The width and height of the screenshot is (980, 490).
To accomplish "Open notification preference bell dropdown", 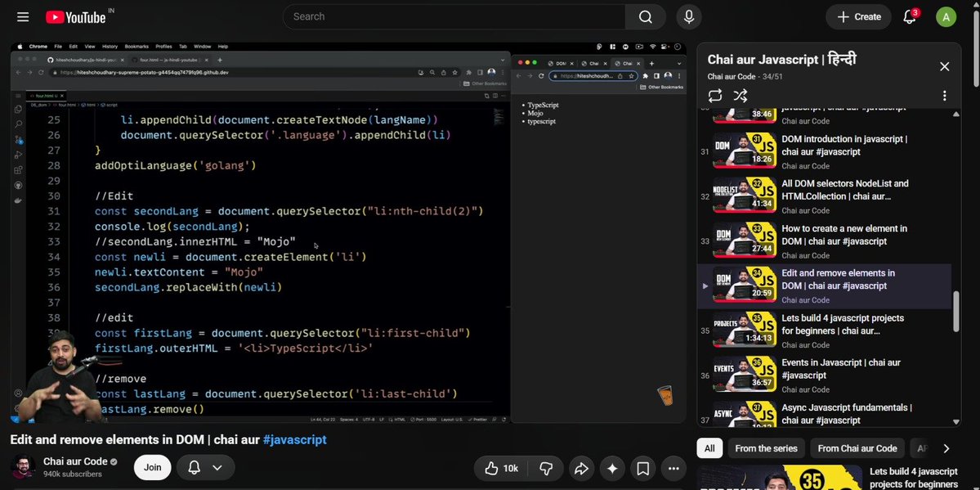I will (x=206, y=467).
